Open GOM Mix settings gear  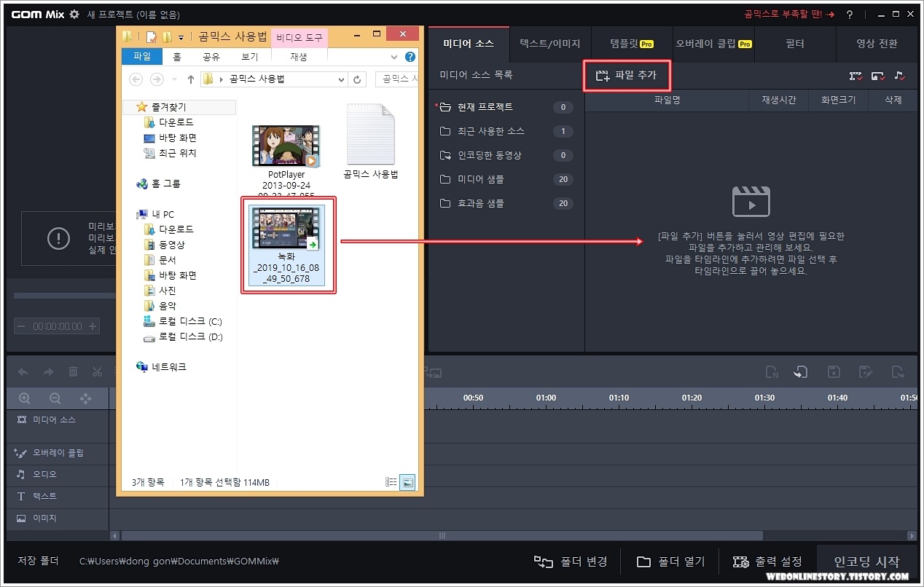[74, 15]
